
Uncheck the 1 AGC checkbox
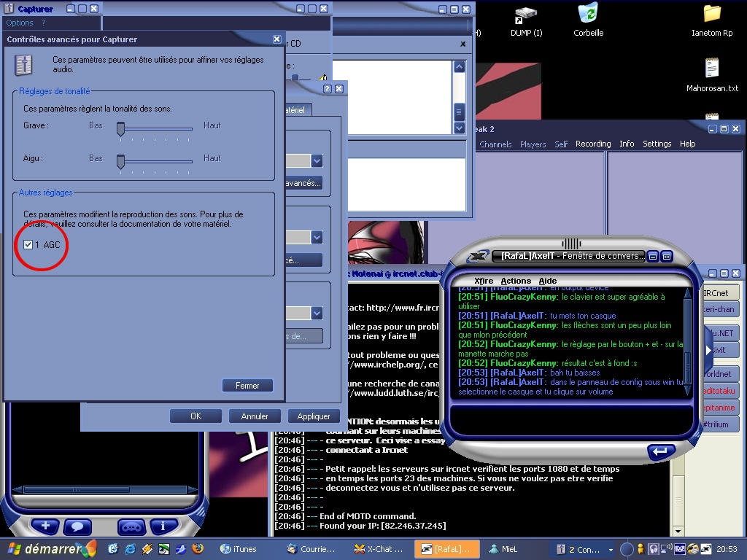[x=28, y=245]
